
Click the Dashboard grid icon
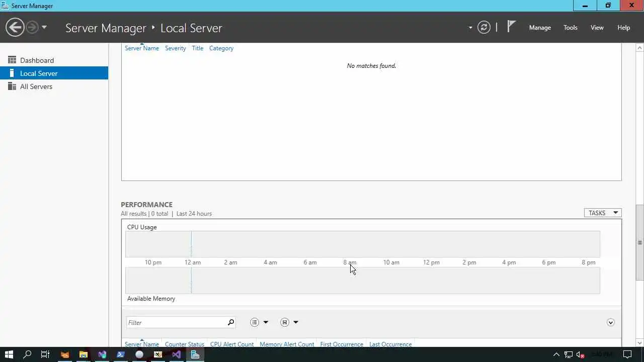[x=12, y=60]
